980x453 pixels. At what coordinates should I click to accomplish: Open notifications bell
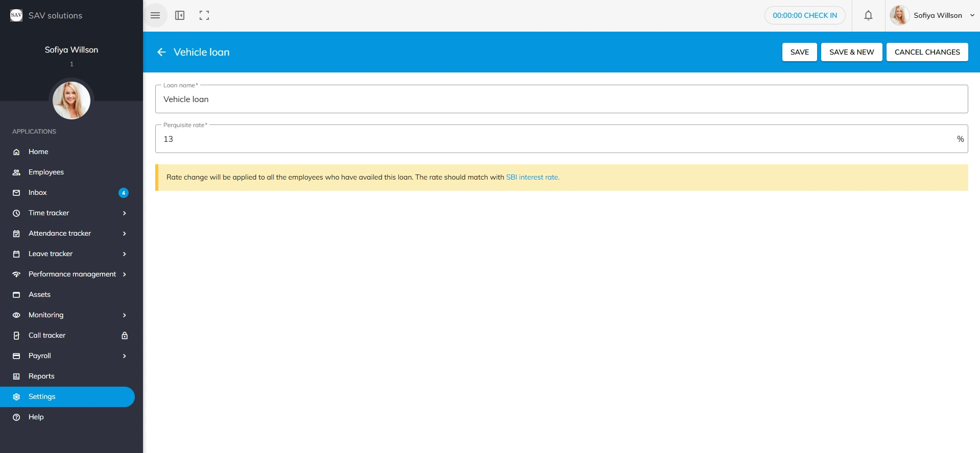point(868,15)
